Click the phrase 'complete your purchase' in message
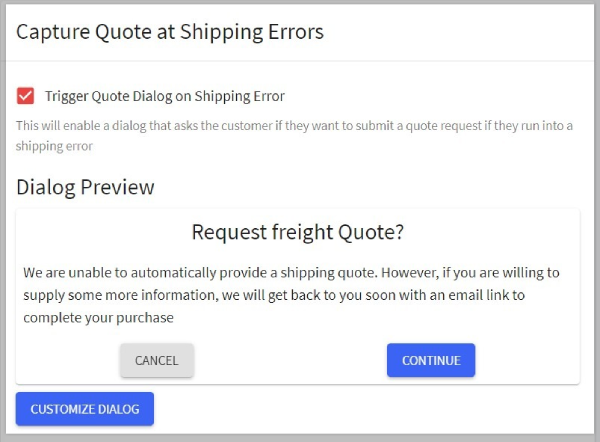Screen dimensions: 600x442 tap(99, 318)
